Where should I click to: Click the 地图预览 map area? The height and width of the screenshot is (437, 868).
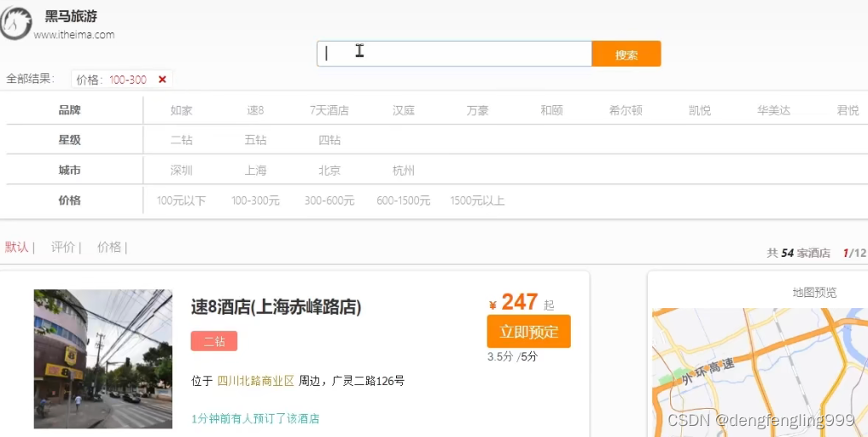(x=760, y=372)
